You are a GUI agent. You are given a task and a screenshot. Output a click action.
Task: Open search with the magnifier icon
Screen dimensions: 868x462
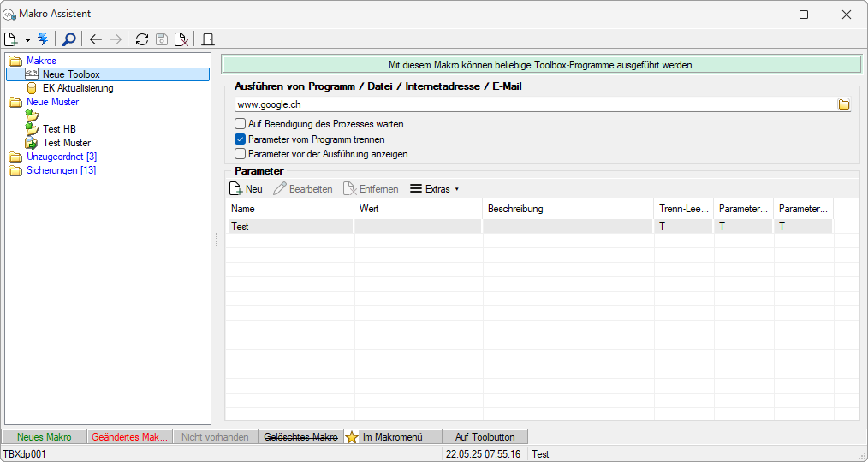(68, 38)
